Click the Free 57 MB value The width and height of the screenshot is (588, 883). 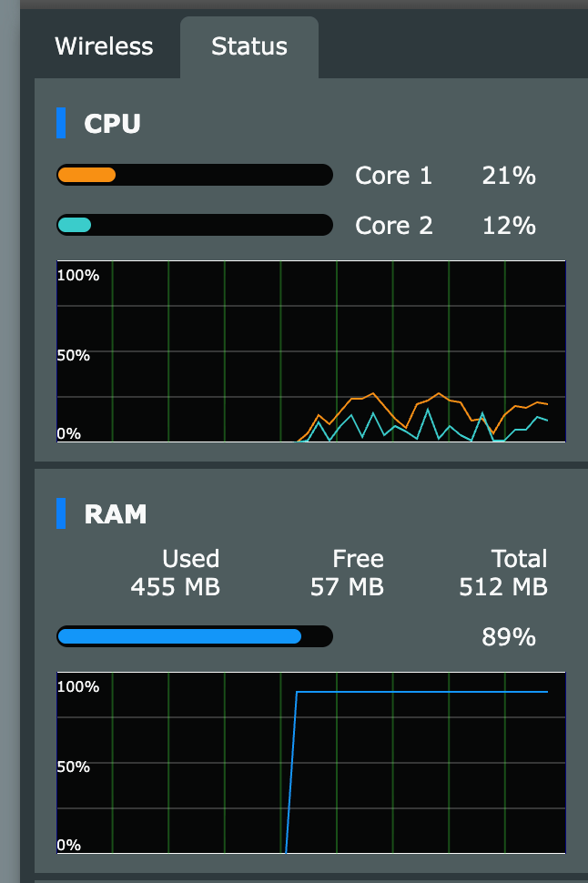(x=346, y=587)
